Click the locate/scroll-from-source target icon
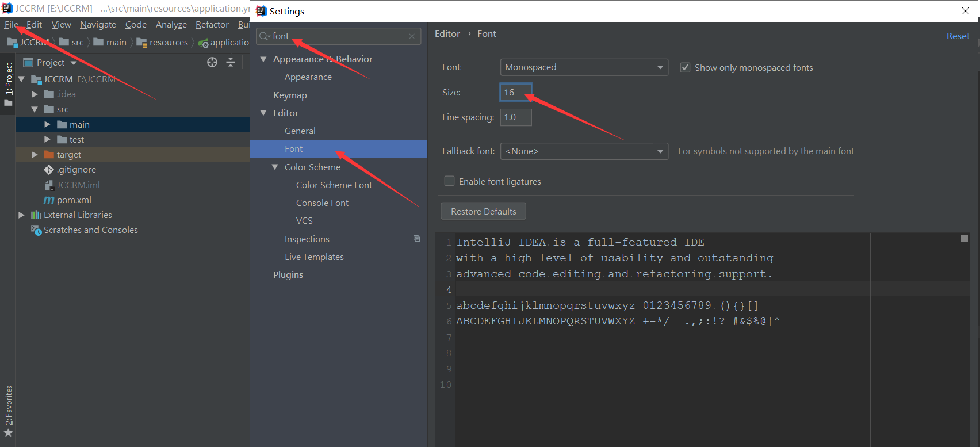The width and height of the screenshot is (980, 447). point(212,62)
